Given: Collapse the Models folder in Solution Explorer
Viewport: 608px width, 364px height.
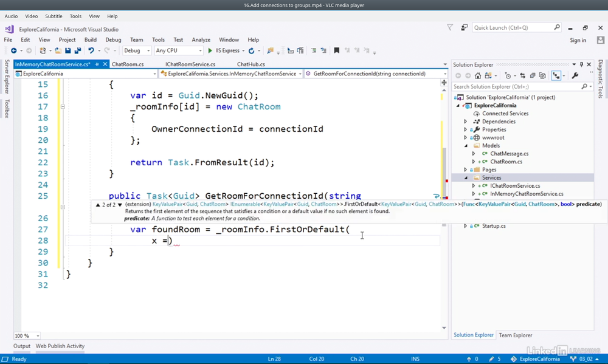Looking at the screenshot, I should pyautogui.click(x=466, y=146).
